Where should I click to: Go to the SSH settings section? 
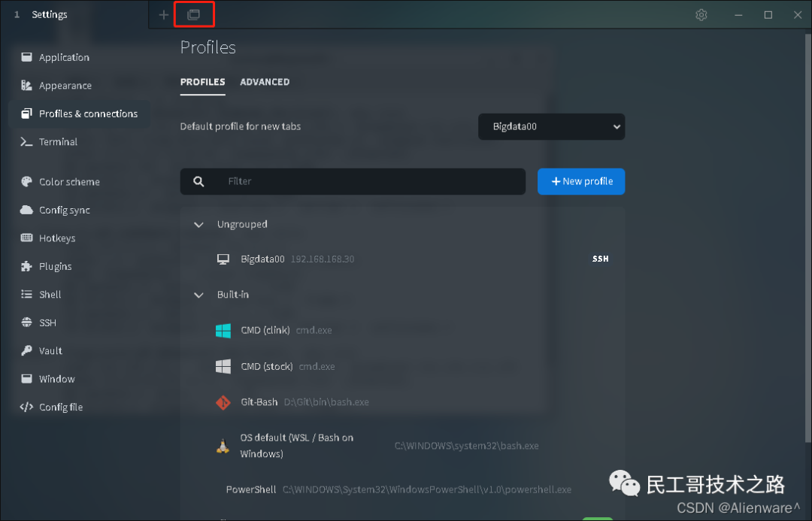(47, 322)
